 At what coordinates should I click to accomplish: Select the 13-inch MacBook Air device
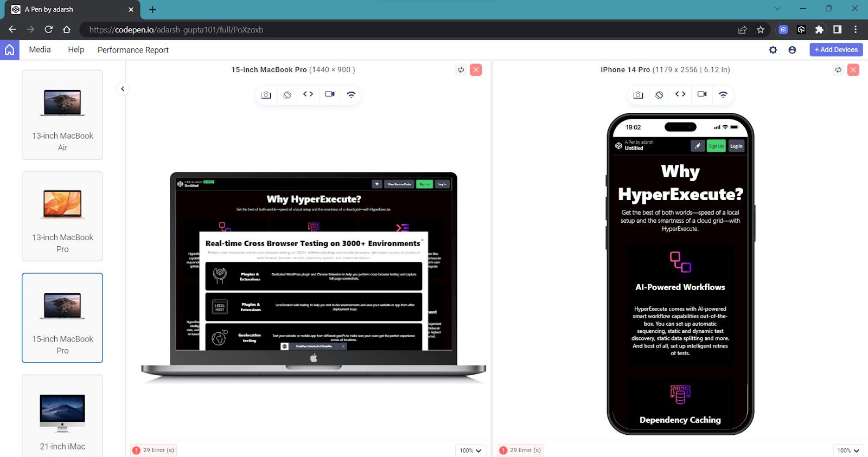coord(62,115)
